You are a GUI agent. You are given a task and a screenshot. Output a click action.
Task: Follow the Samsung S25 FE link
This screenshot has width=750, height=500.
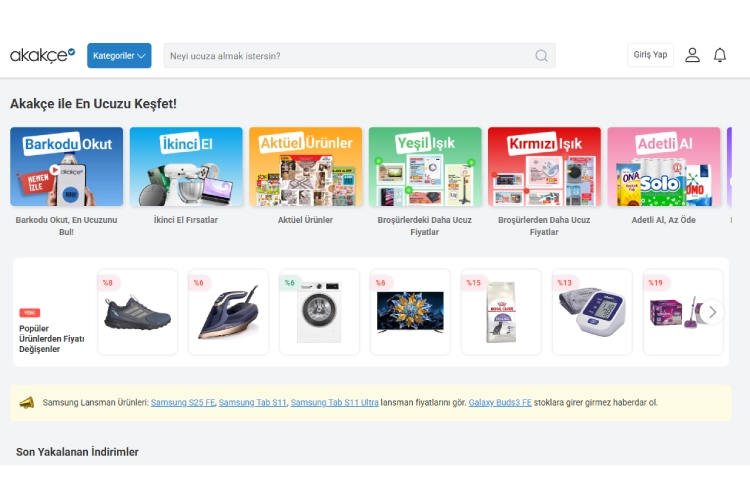click(x=183, y=402)
